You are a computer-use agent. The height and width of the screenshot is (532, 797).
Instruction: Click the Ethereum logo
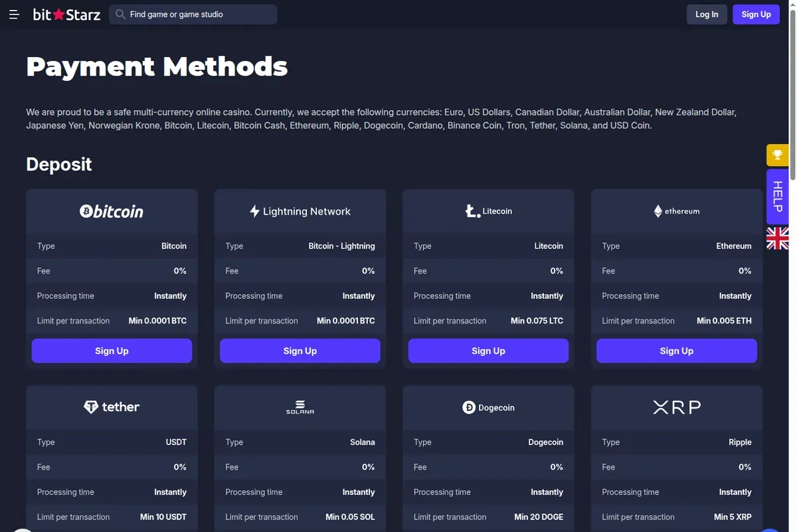click(677, 211)
